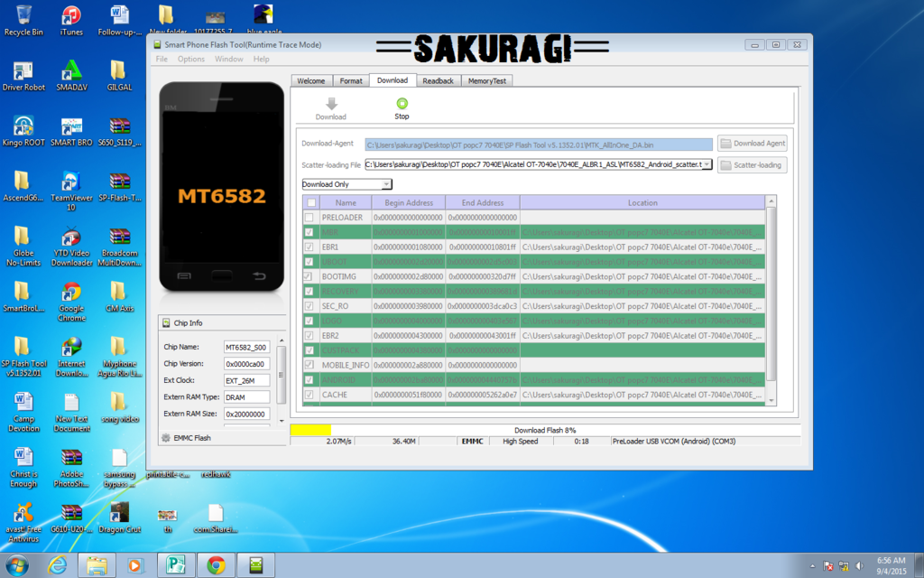Click the Download Agent button
The width and height of the screenshot is (924, 578).
(752, 144)
